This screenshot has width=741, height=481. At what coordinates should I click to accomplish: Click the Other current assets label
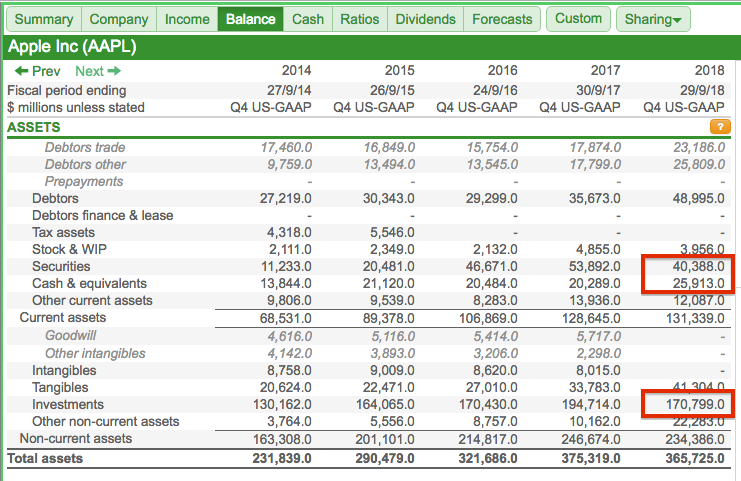click(92, 301)
